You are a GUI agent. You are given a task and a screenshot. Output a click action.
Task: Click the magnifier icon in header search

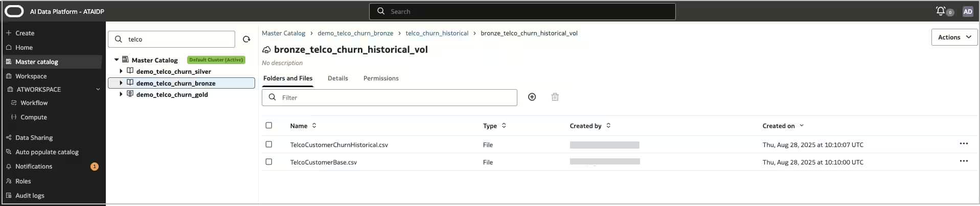pyautogui.click(x=381, y=11)
